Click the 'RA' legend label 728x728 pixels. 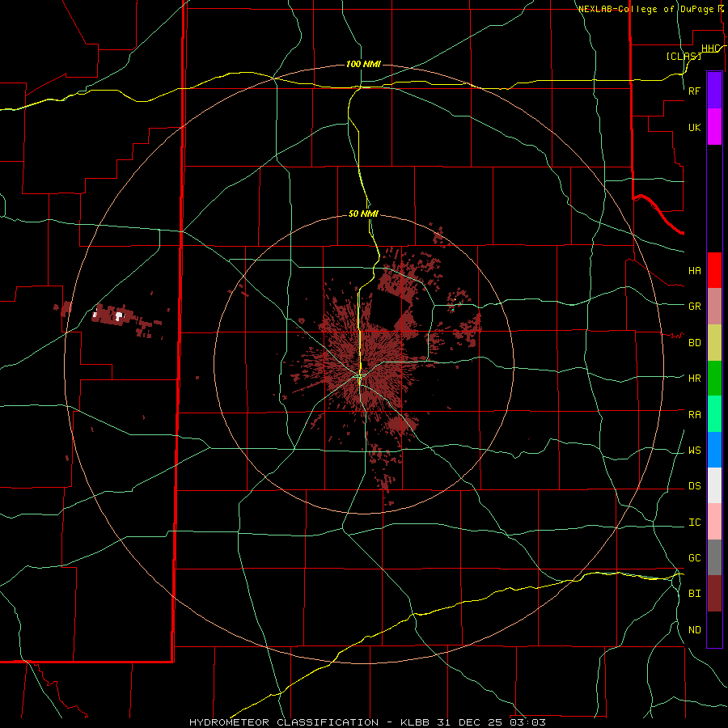point(694,414)
